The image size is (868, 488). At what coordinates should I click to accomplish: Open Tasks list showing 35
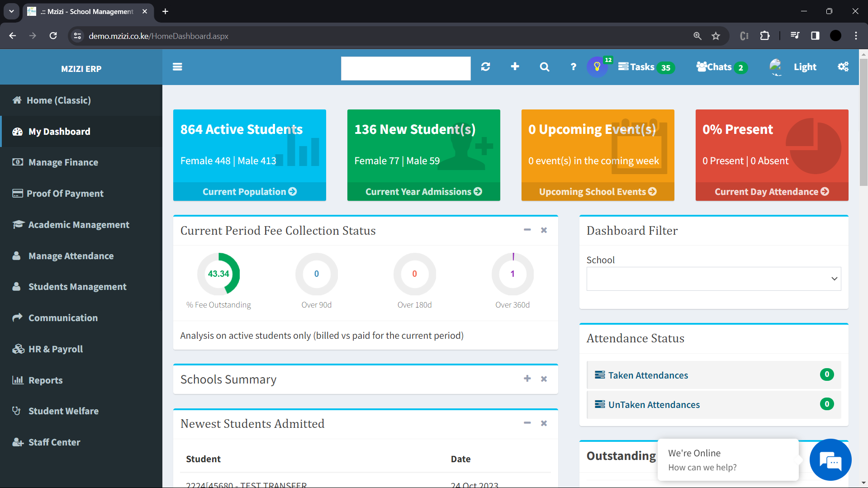point(646,67)
